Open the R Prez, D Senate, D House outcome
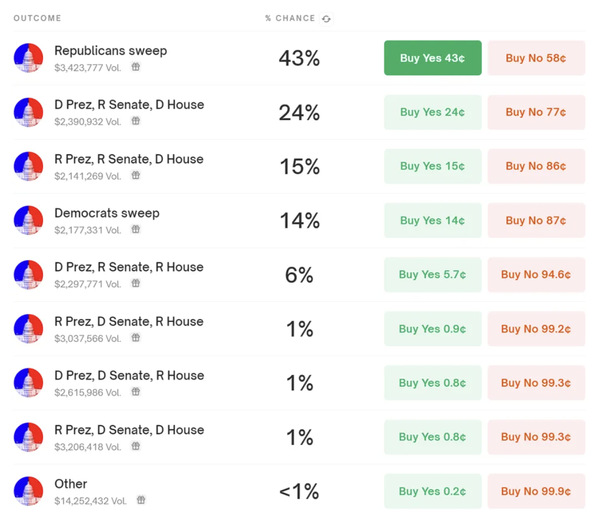Screen dimensions: 599x524 pyautogui.click(x=129, y=430)
